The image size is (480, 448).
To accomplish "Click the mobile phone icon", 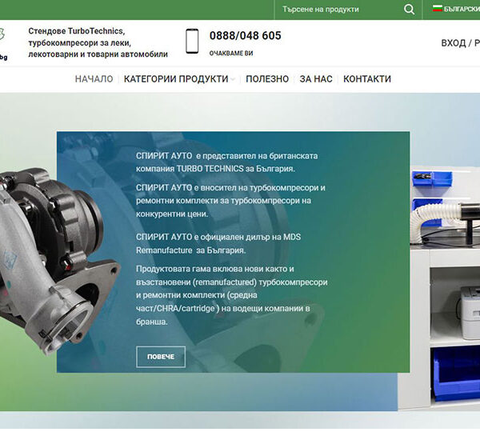I will [x=192, y=41].
